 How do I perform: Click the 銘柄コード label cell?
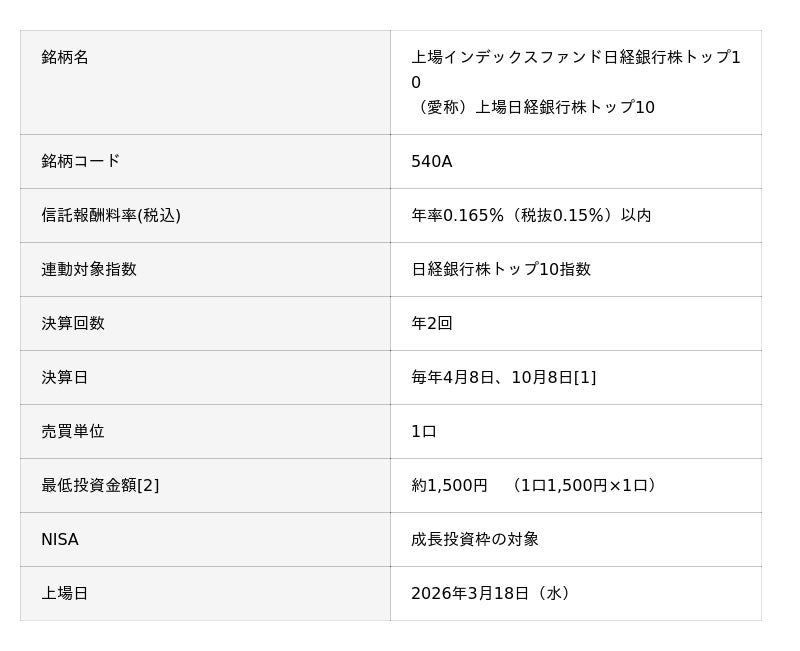coord(80,161)
